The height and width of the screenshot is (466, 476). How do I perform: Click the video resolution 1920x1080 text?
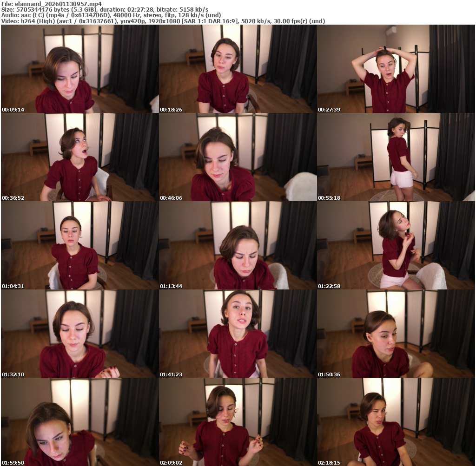(164, 21)
